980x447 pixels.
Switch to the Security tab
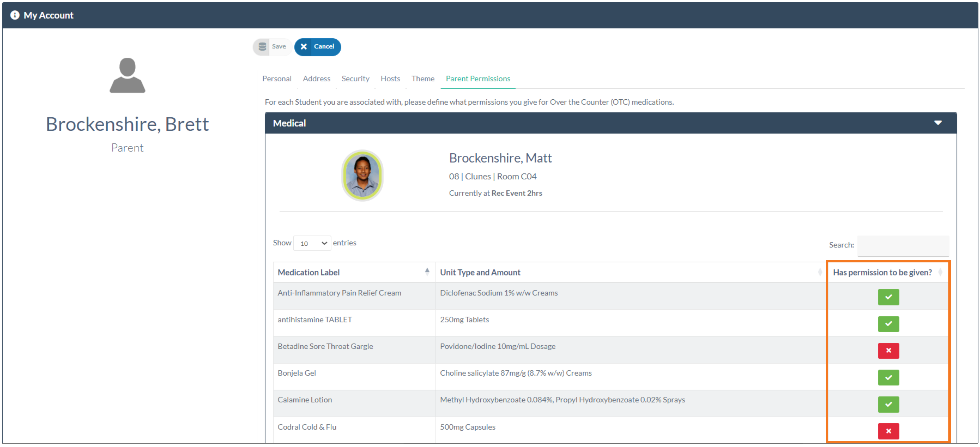click(x=355, y=79)
